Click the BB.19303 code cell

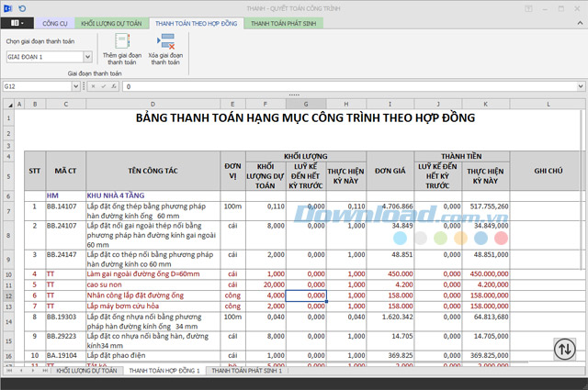66,321
